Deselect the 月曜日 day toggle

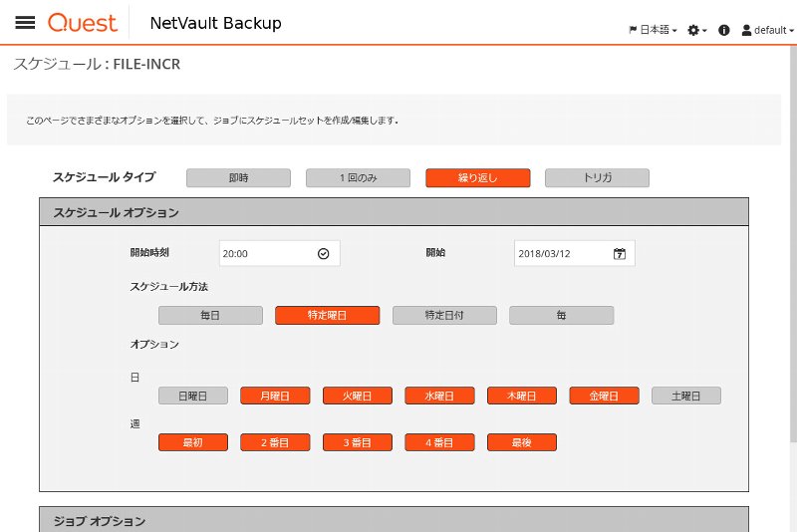tap(275, 396)
